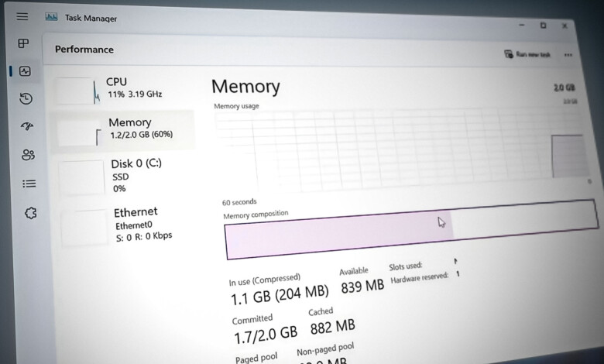Screen dimensions: 604x364
Task: Click the 60 seconds label
Action: tap(239, 202)
